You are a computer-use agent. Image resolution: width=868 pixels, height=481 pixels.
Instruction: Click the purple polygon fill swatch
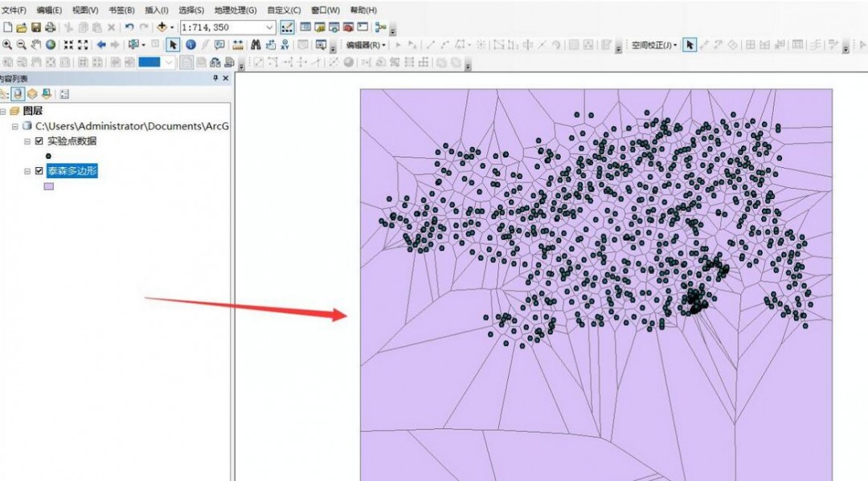(x=50, y=186)
